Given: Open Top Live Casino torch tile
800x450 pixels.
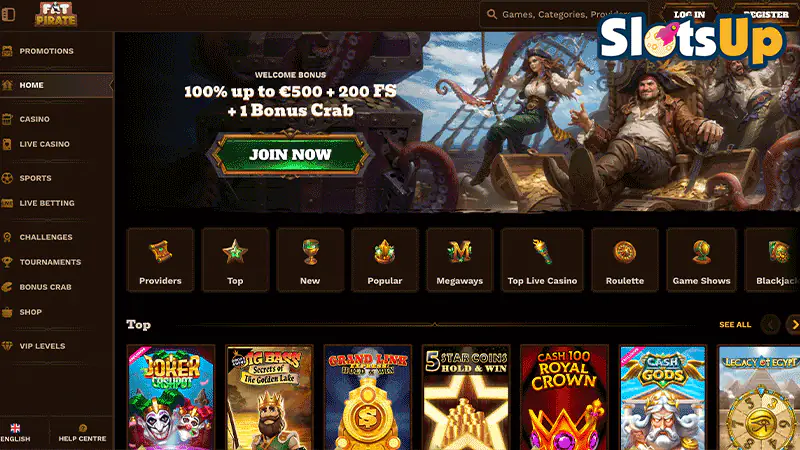Looking at the screenshot, I should tap(542, 260).
